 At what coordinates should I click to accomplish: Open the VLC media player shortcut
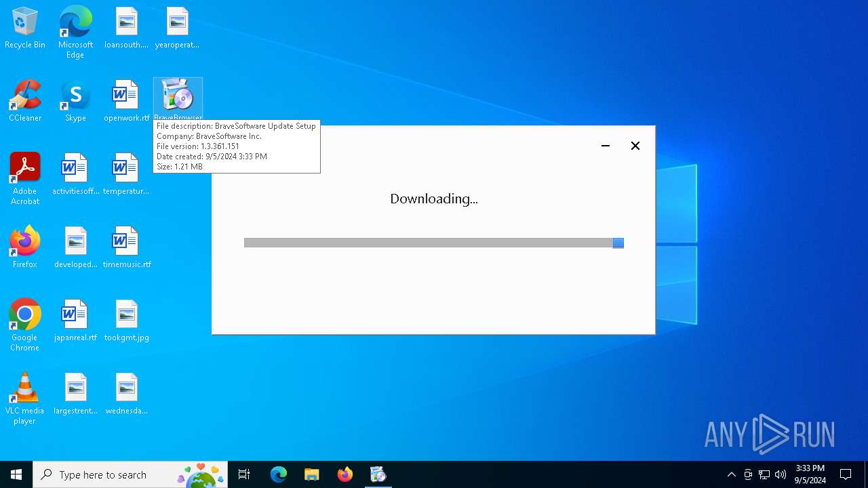(x=25, y=399)
